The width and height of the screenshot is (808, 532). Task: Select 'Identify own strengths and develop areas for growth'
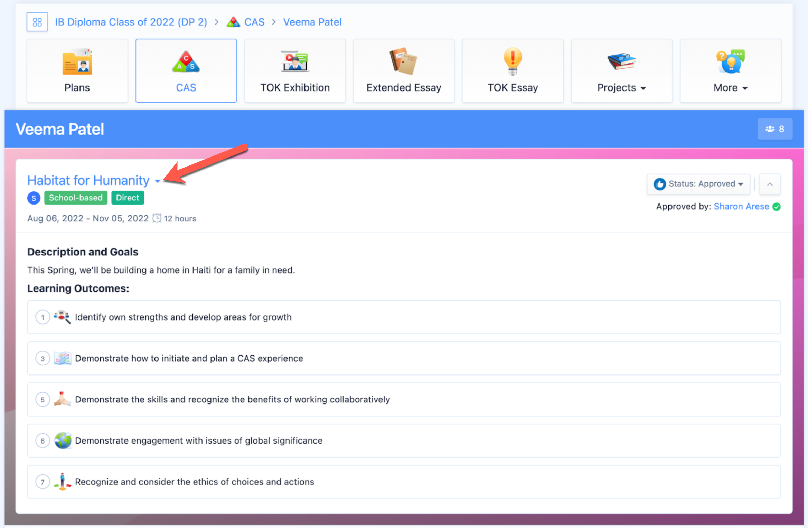coord(404,317)
